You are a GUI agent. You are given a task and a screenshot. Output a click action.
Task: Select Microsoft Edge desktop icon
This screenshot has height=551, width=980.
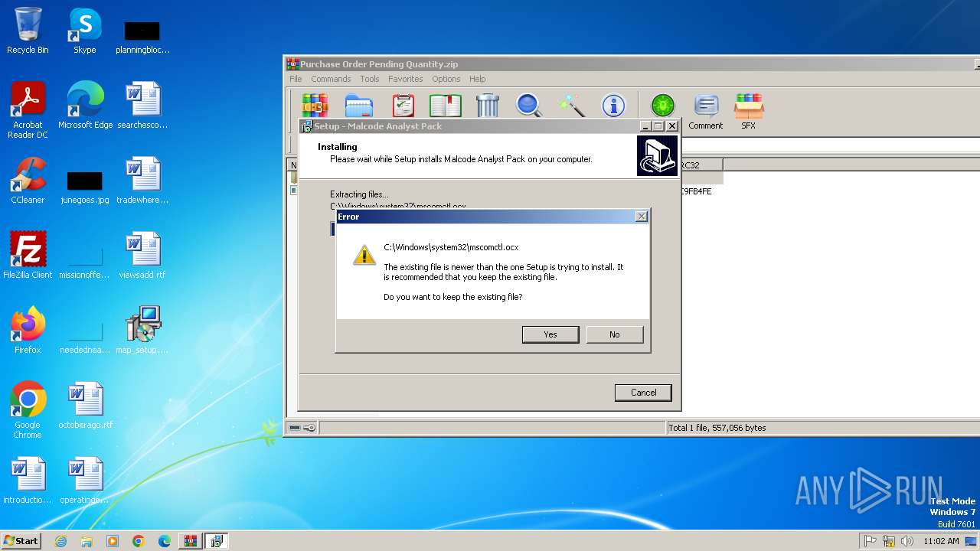[x=85, y=106]
